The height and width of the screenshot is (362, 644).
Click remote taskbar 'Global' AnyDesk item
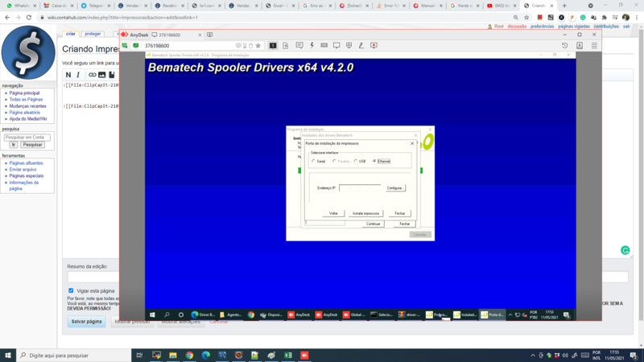(x=354, y=315)
